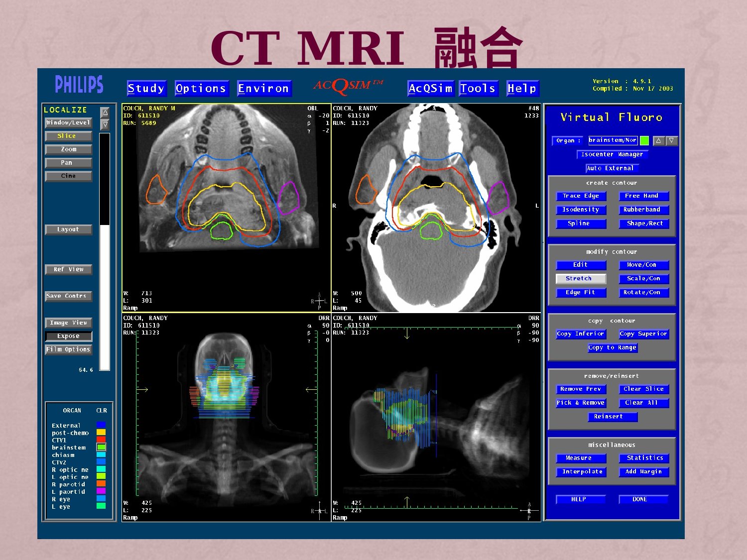Click the Rotate/Con button
This screenshot has width=747, height=560.
644,293
